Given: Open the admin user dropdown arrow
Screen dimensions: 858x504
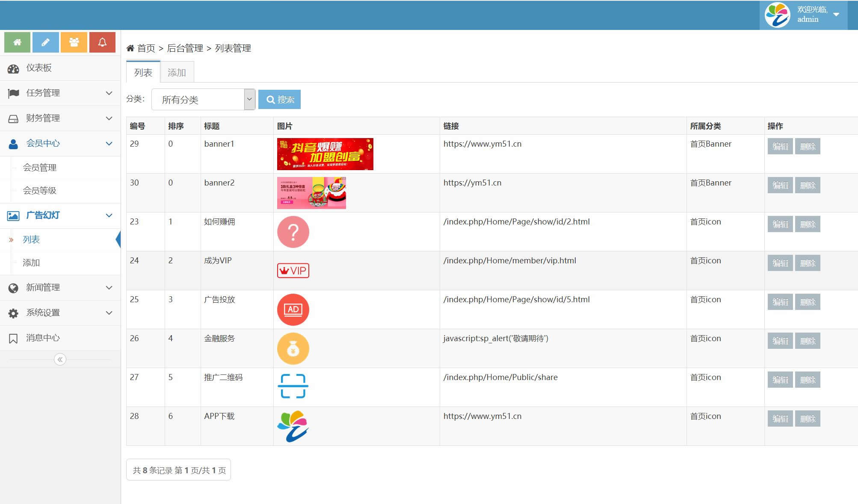Looking at the screenshot, I should pos(836,15).
